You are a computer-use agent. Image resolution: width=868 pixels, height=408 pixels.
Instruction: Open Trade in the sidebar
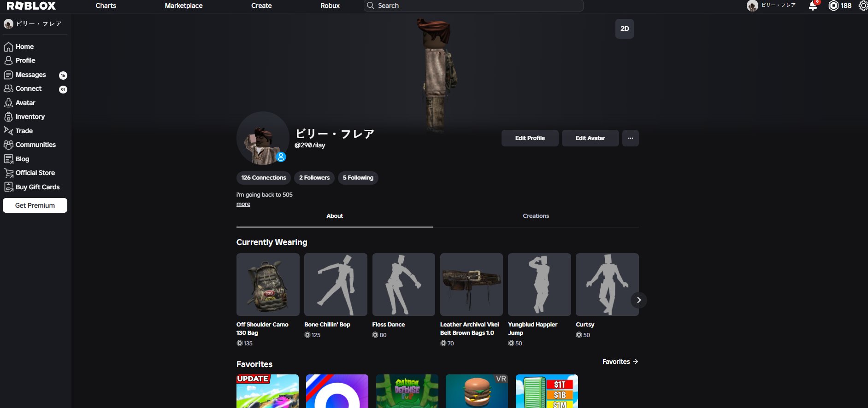pos(24,131)
